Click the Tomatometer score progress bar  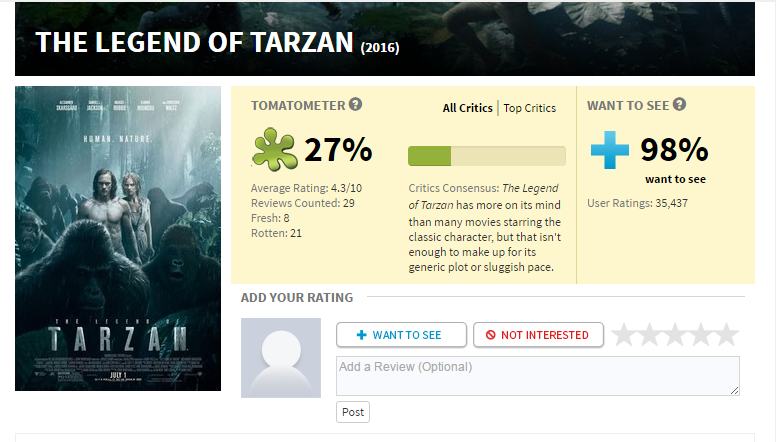tap(486, 156)
